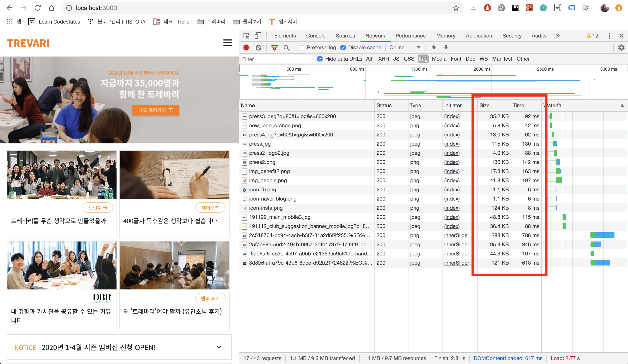Activate inspect element picker
The width and height of the screenshot is (628, 364).
246,36
